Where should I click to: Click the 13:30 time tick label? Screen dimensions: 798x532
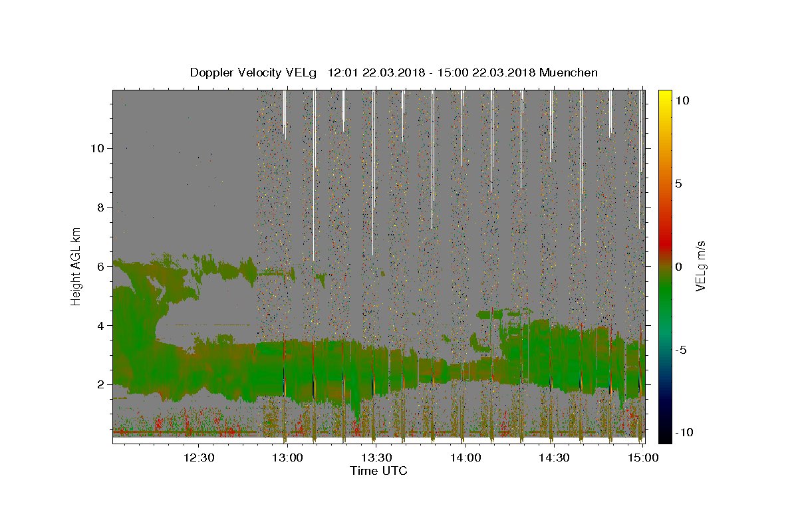(376, 458)
